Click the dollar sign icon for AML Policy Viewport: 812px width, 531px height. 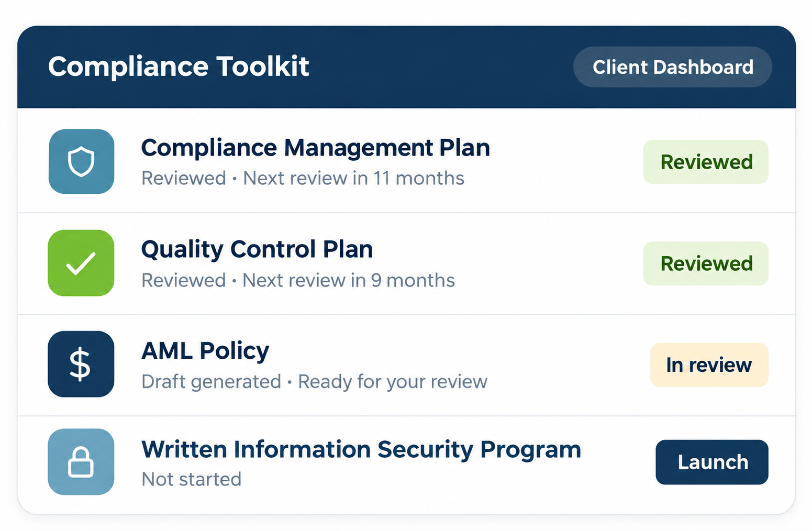pos(81,364)
